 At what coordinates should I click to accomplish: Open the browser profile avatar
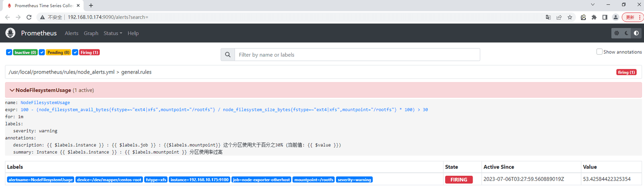[615, 17]
